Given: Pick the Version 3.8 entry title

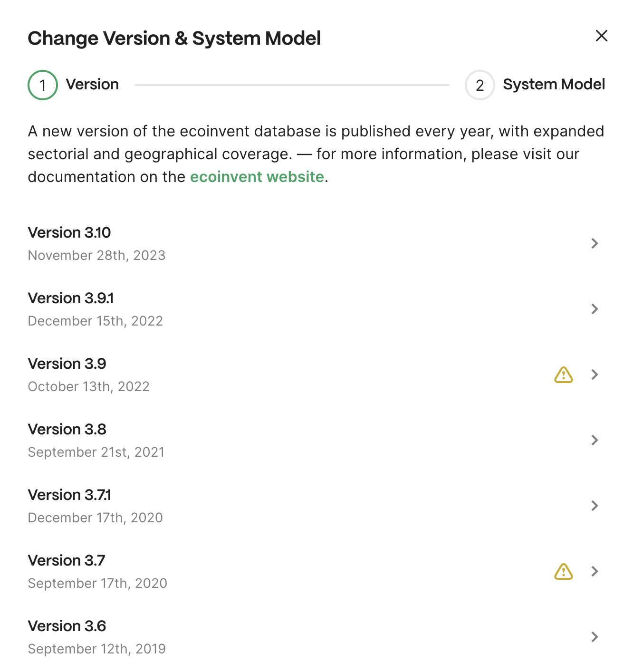Looking at the screenshot, I should coord(67,429).
